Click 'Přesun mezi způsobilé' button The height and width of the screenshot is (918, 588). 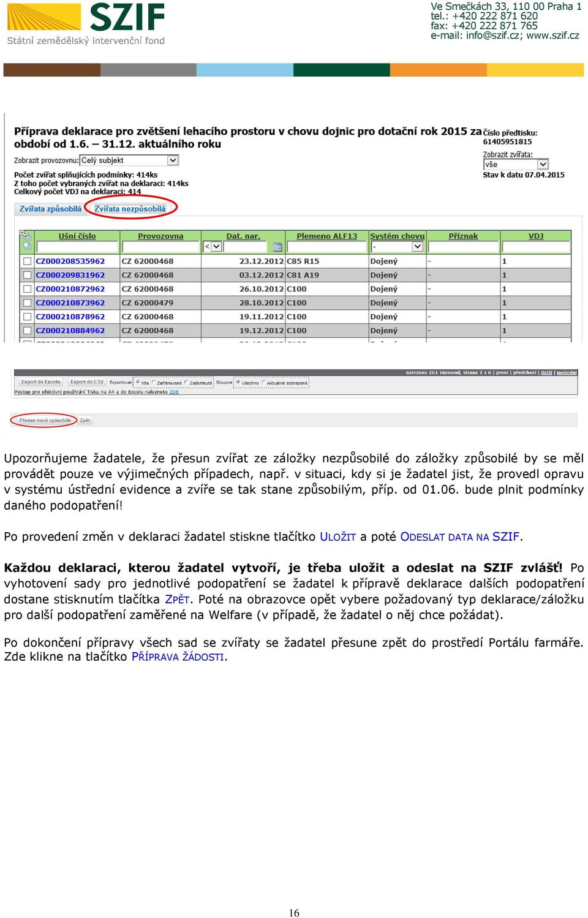point(45,421)
